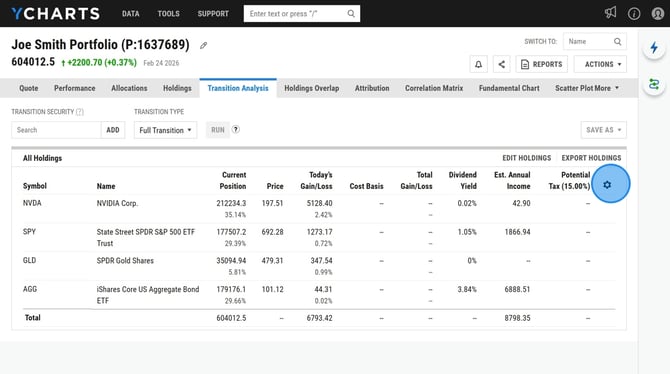Click the YCharts logo

[x=56, y=14]
